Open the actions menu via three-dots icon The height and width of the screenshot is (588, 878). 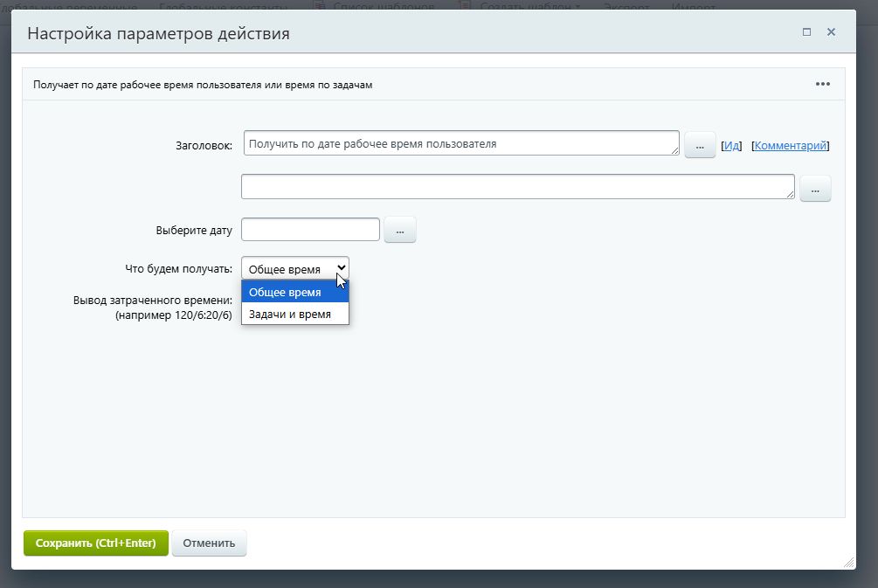pyautogui.click(x=822, y=84)
